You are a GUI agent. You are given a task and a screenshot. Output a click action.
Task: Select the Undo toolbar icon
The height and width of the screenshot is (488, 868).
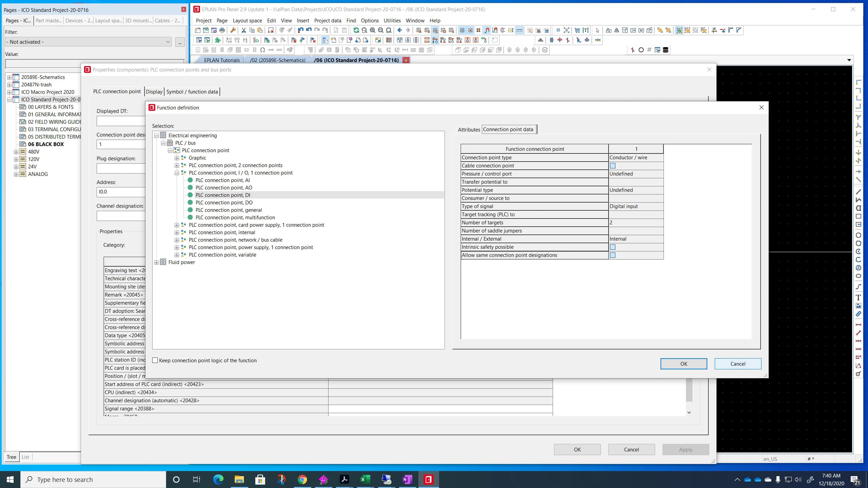(300, 30)
